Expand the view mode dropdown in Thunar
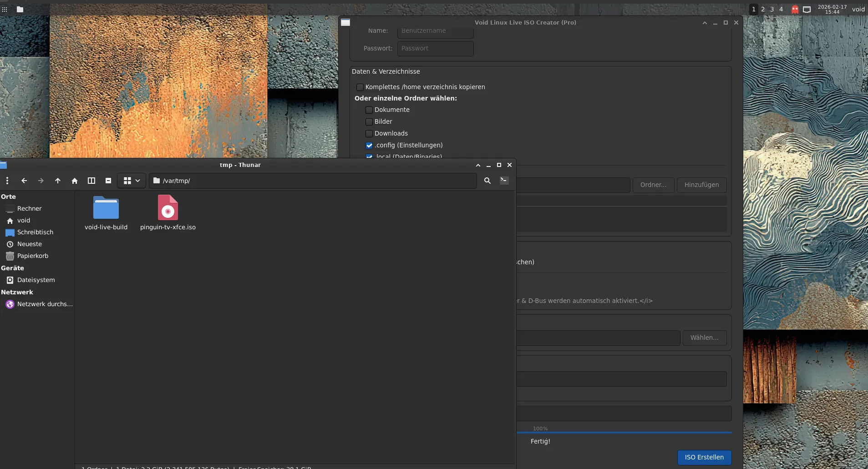Viewport: 868px width, 469px height. (137, 181)
